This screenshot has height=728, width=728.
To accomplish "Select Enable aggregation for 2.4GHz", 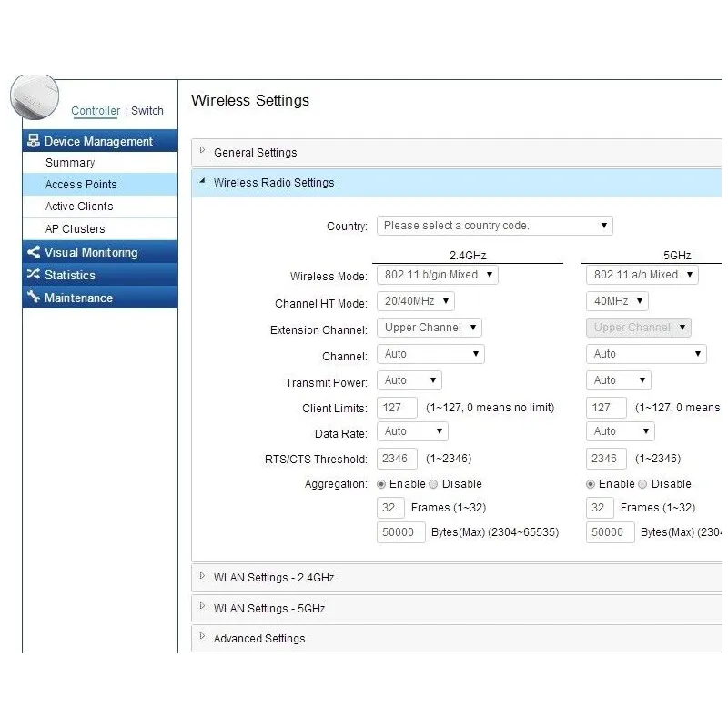I will 381,484.
